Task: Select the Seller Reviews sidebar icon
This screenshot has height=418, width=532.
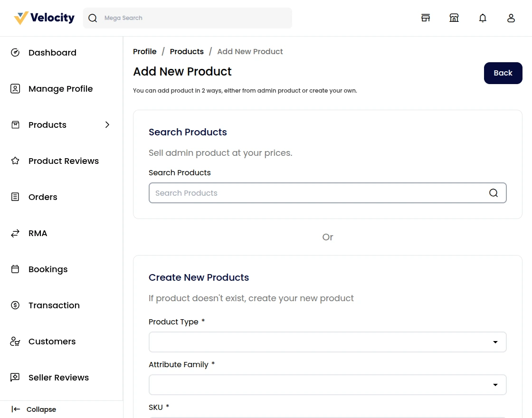Action: click(15, 377)
